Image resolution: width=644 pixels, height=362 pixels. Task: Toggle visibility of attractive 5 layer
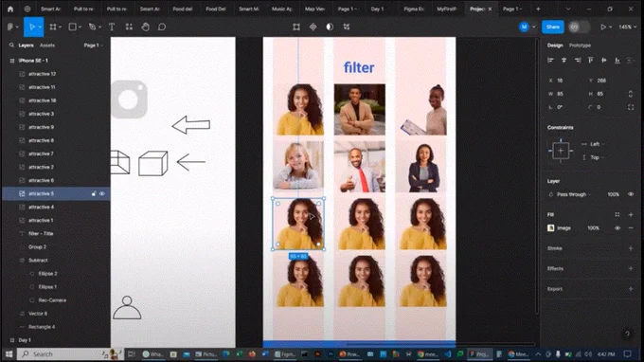point(102,193)
